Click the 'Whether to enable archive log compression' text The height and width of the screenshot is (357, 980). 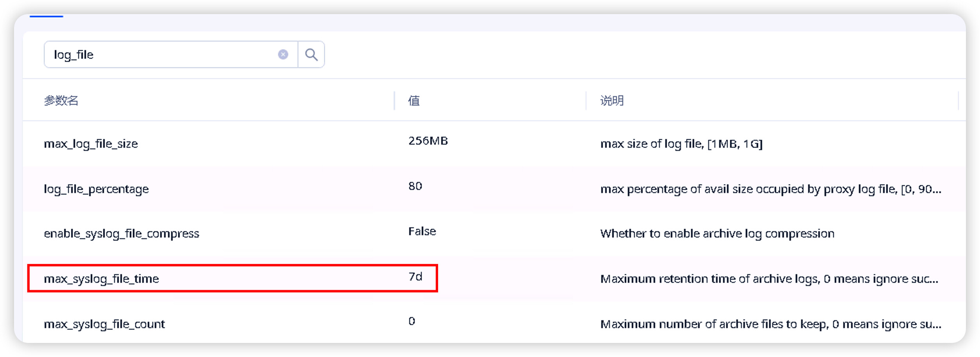point(717,234)
